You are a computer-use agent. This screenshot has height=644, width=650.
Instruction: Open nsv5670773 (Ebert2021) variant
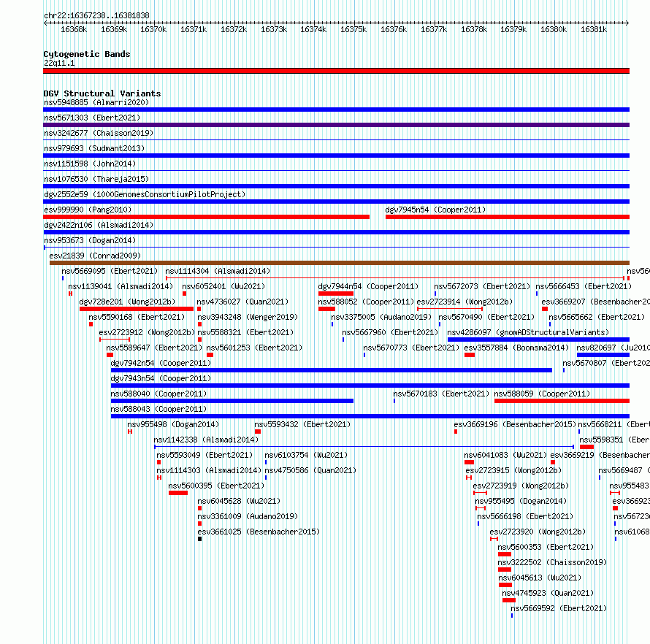click(x=411, y=348)
